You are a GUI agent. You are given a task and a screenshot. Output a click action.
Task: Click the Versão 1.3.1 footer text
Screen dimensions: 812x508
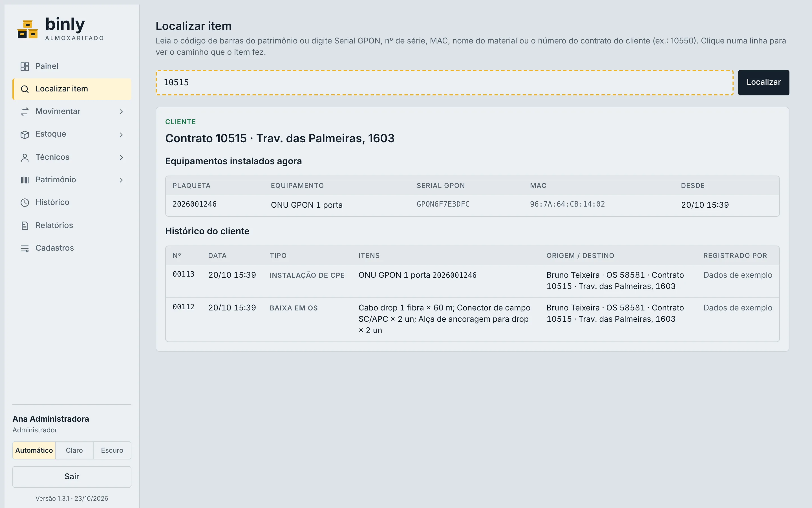(x=72, y=498)
